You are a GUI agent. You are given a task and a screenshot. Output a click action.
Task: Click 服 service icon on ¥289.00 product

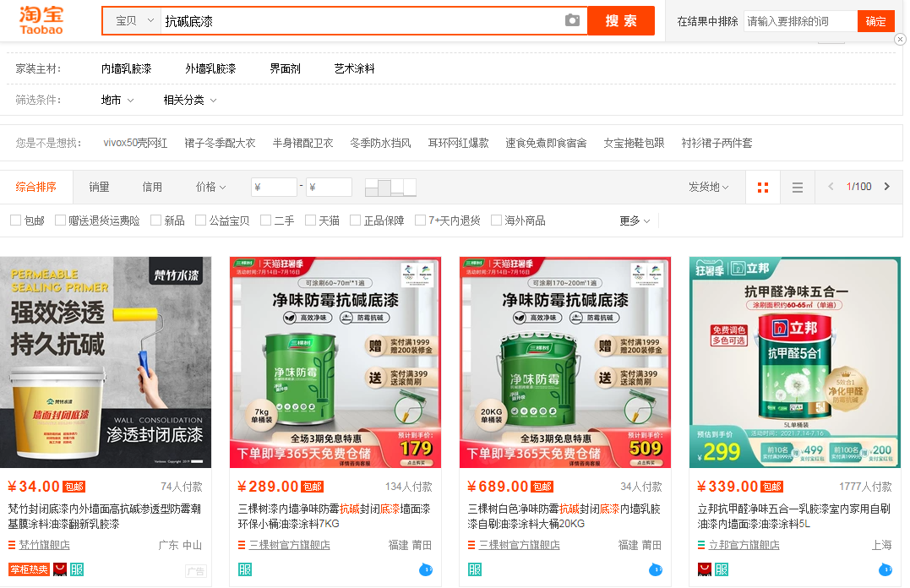pyautogui.click(x=245, y=569)
